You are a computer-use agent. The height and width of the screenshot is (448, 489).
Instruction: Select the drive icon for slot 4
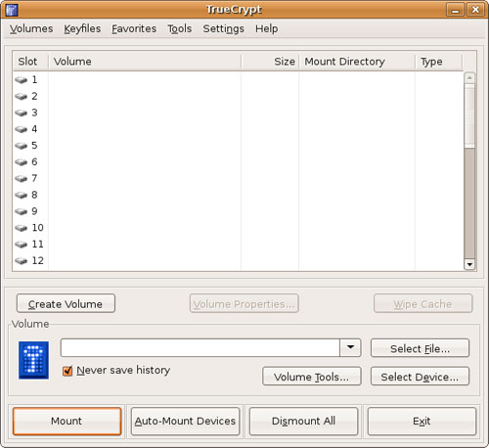[x=22, y=129]
